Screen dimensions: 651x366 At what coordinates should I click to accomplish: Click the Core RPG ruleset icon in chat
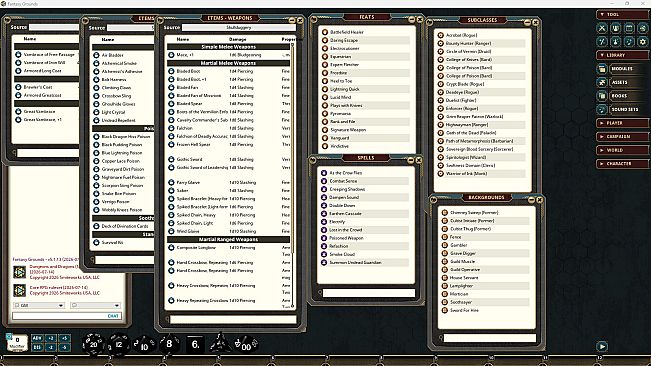click(19, 290)
